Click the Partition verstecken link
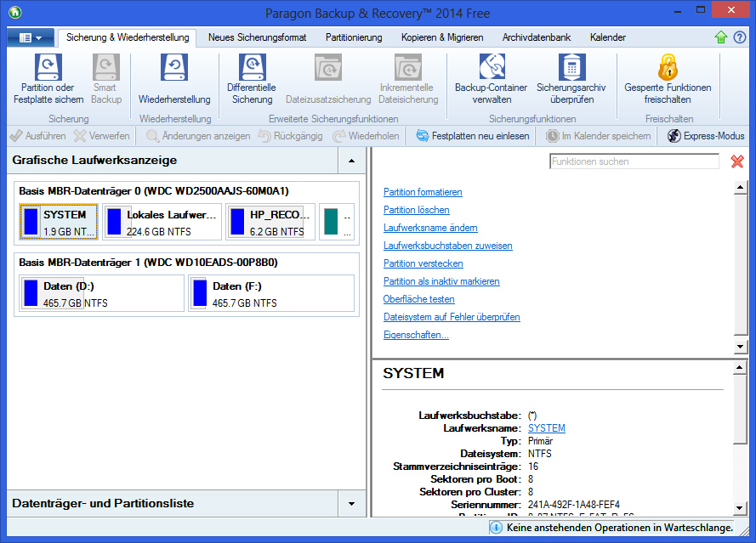Image resolution: width=756 pixels, height=543 pixels. click(x=423, y=263)
